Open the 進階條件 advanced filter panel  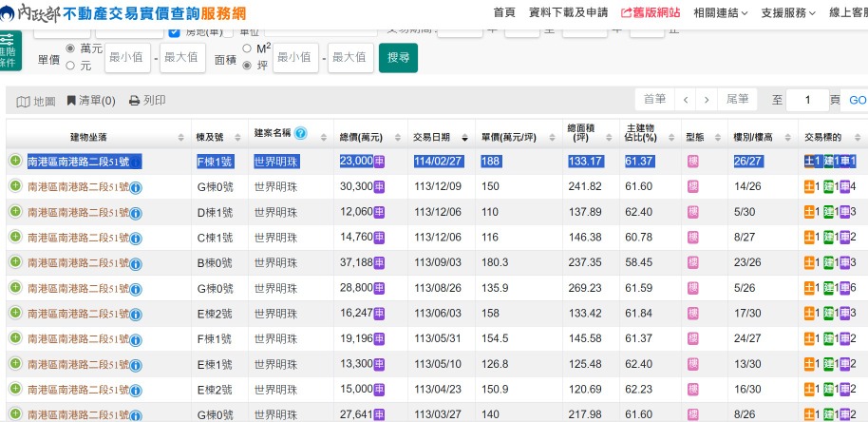pos(9,49)
